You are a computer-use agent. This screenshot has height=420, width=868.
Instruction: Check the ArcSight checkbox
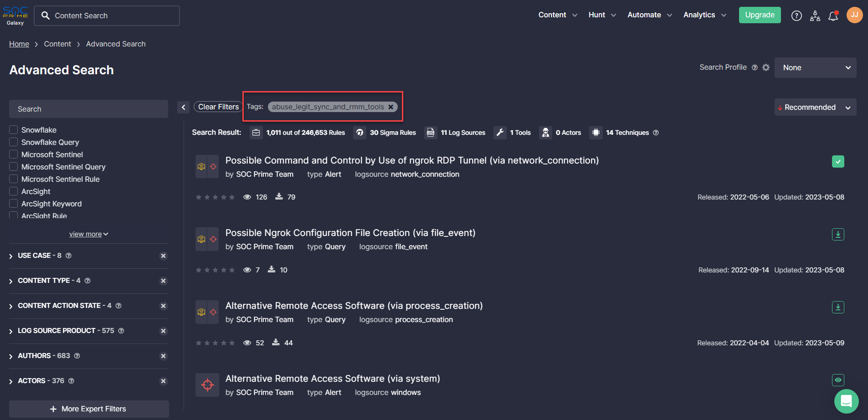[14, 191]
